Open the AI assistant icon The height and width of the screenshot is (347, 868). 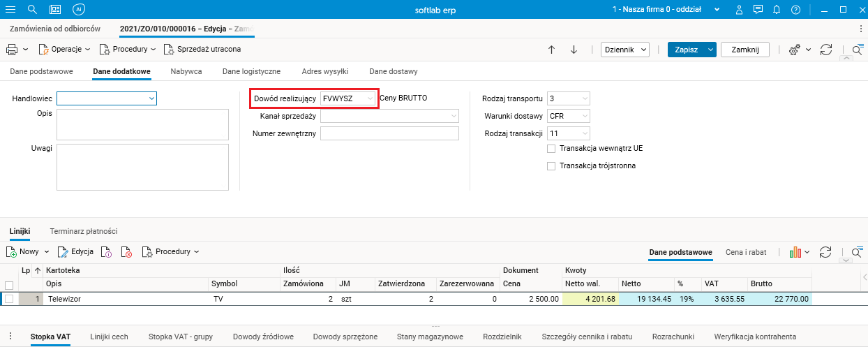79,10
